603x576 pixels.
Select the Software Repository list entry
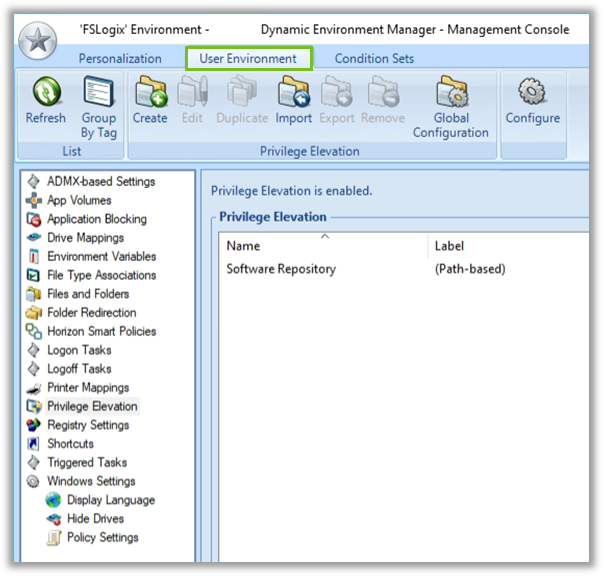pos(281,269)
